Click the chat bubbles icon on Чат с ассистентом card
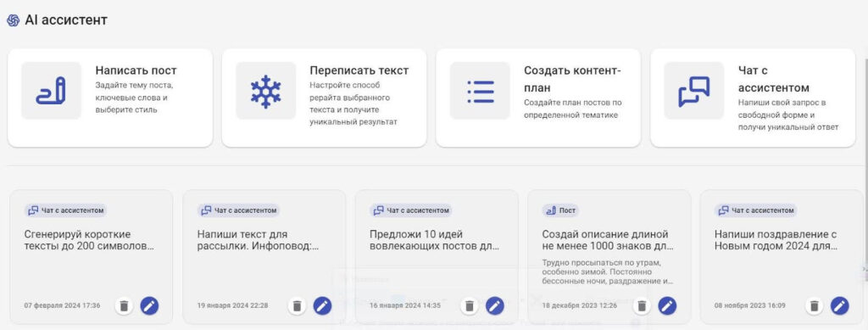The width and height of the screenshot is (868, 330). (694, 91)
